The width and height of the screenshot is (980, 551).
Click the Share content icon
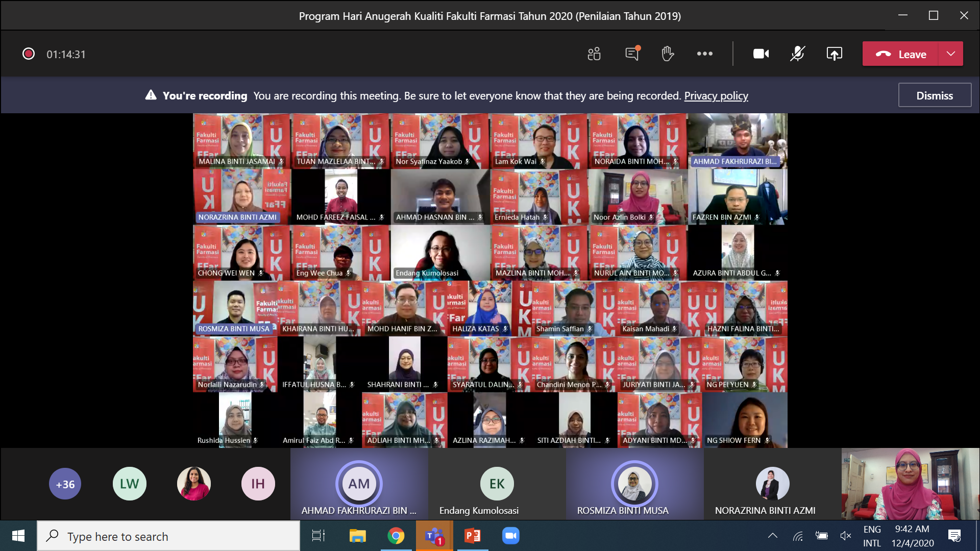point(834,54)
